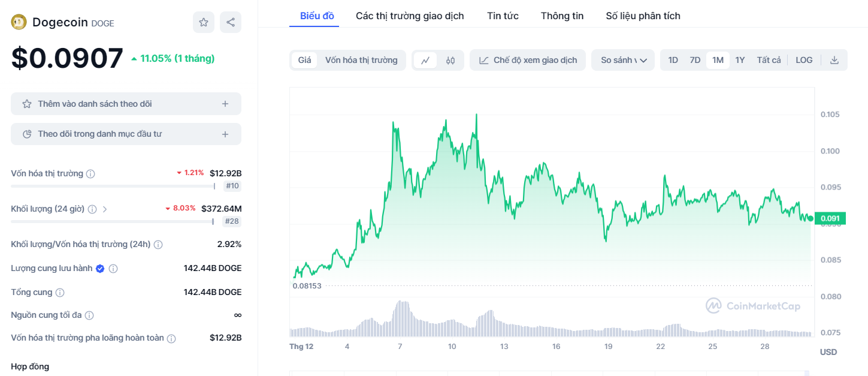
Task: Click the share icon for Dogecoin
Action: pos(231,22)
